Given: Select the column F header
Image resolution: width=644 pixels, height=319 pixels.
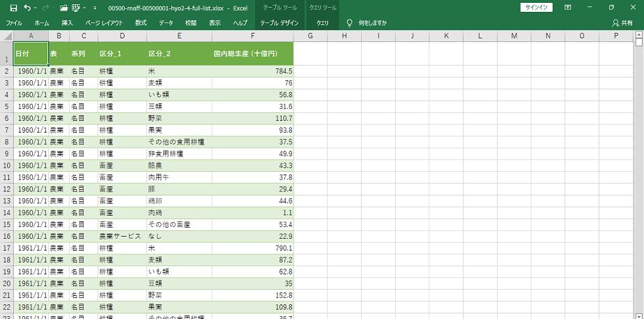Looking at the screenshot, I should [x=252, y=36].
